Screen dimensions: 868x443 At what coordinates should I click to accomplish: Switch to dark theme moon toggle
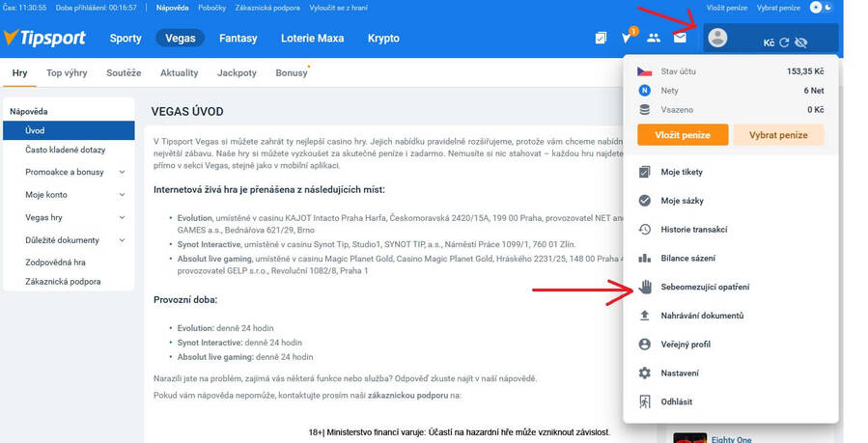pyautogui.click(x=827, y=8)
